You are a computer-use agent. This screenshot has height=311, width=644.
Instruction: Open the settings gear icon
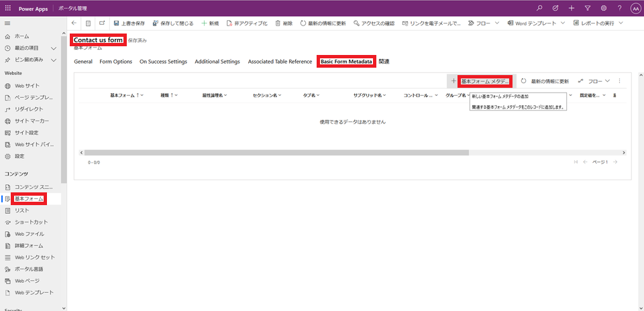[604, 8]
